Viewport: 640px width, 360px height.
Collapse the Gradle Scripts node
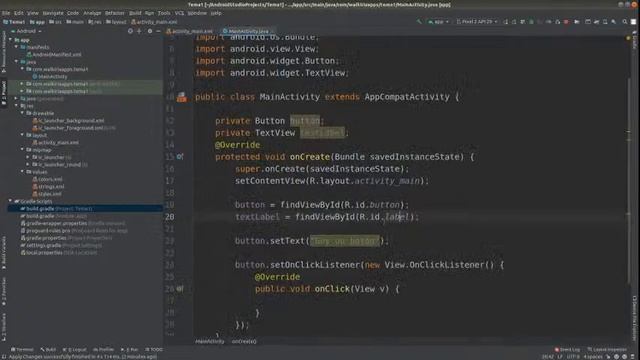click(11, 201)
